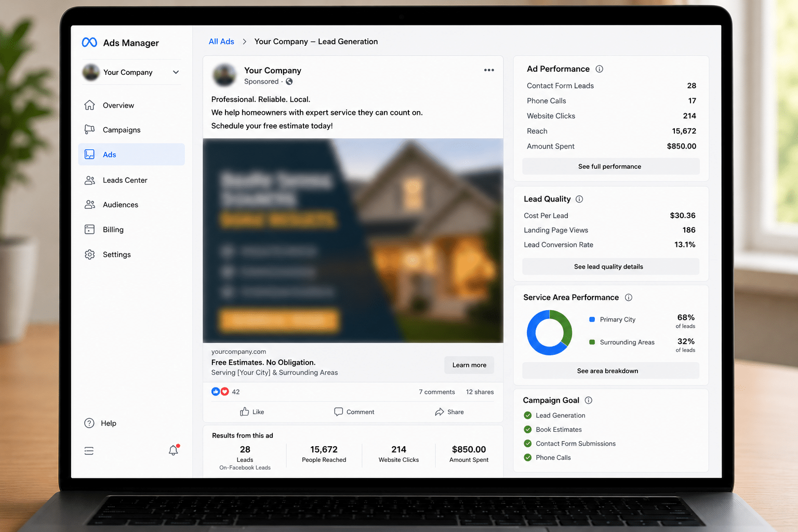The height and width of the screenshot is (532, 798).
Task: Click the 15,672 People Reached result
Action: pyautogui.click(x=324, y=449)
